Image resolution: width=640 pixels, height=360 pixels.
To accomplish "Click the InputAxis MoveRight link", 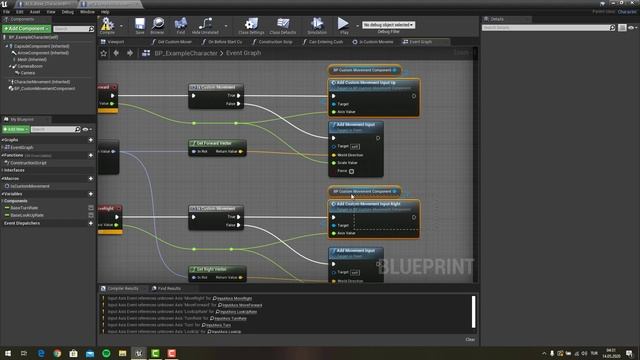I will tap(232, 298).
